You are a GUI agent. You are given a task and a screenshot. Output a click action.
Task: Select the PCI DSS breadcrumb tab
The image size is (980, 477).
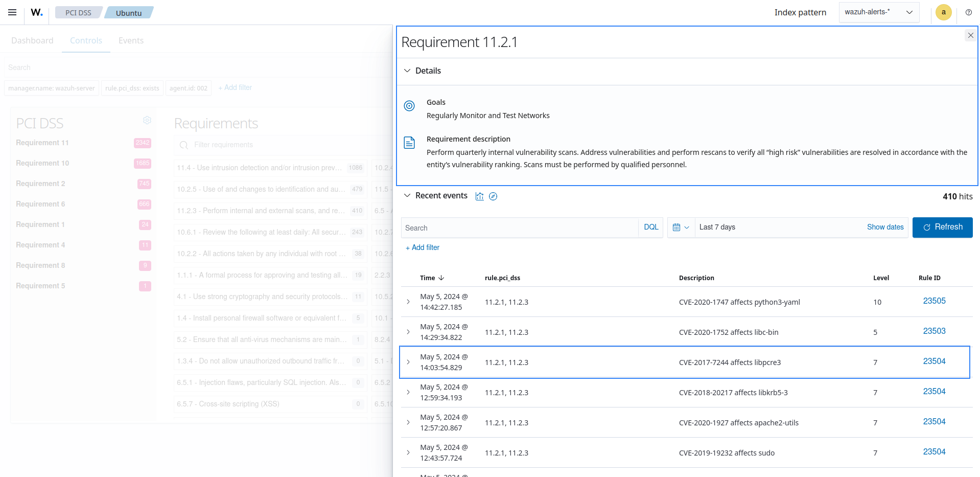78,12
